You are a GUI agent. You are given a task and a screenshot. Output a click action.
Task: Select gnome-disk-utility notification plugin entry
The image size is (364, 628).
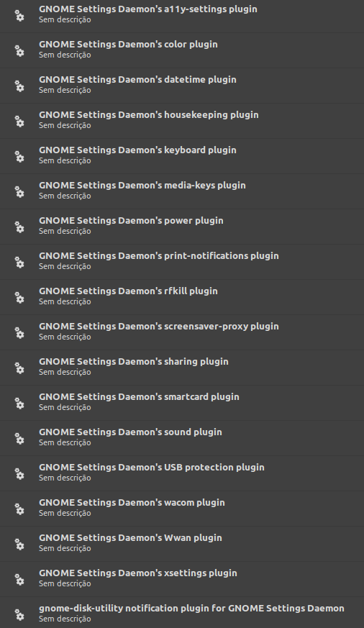pyautogui.click(x=182, y=613)
